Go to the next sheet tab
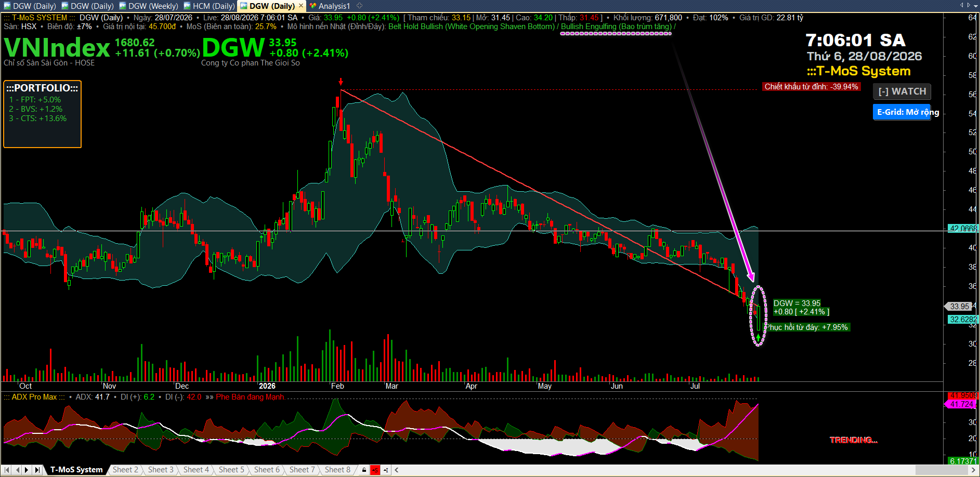Viewport: 980px width, 477px height. pyautogui.click(x=27, y=470)
